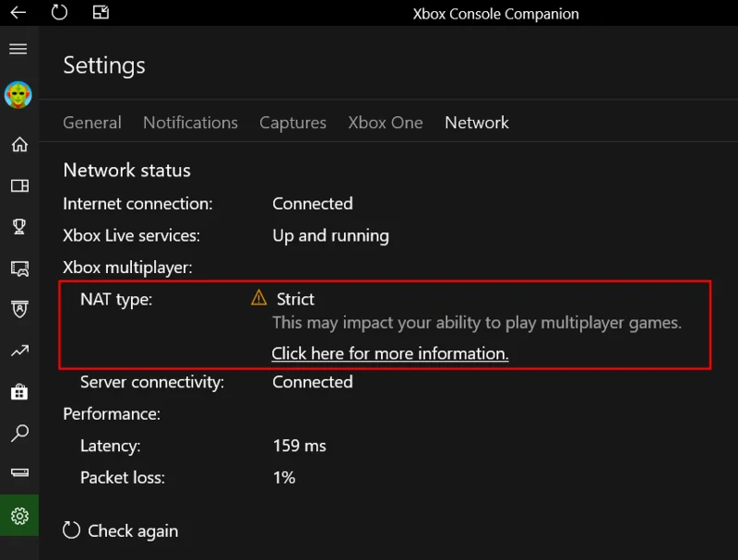Image resolution: width=738 pixels, height=560 pixels.
Task: Open the Notifications tab
Action: pos(190,122)
